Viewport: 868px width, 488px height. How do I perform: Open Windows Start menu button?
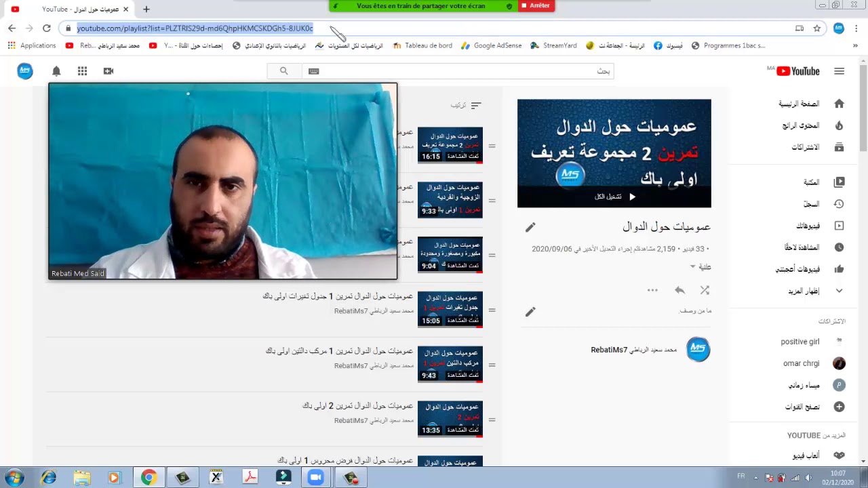pyautogui.click(x=14, y=478)
